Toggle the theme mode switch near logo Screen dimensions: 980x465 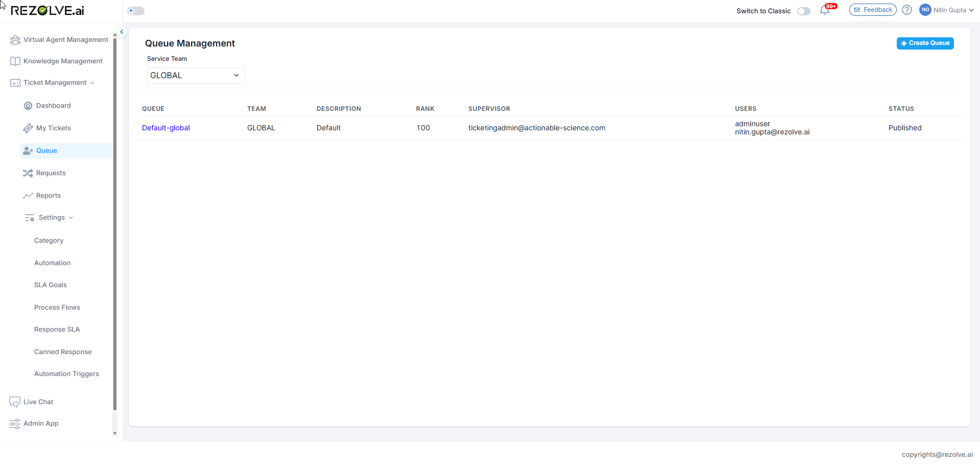click(x=136, y=11)
